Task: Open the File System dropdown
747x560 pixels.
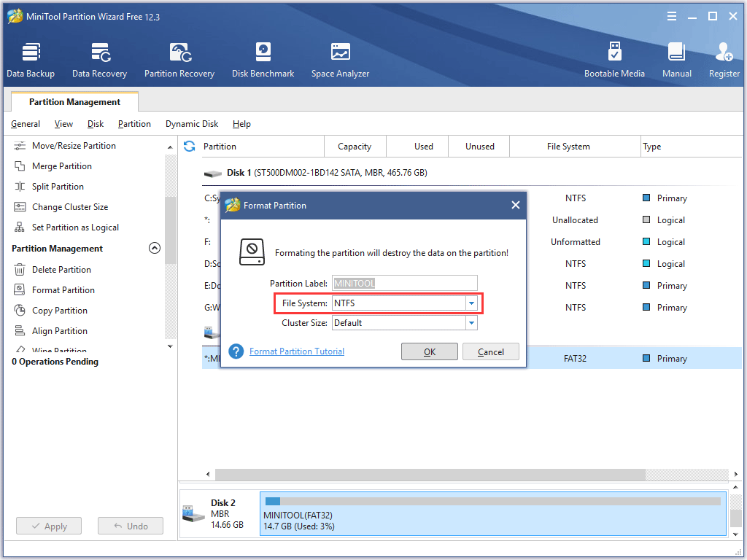Action: click(x=471, y=303)
